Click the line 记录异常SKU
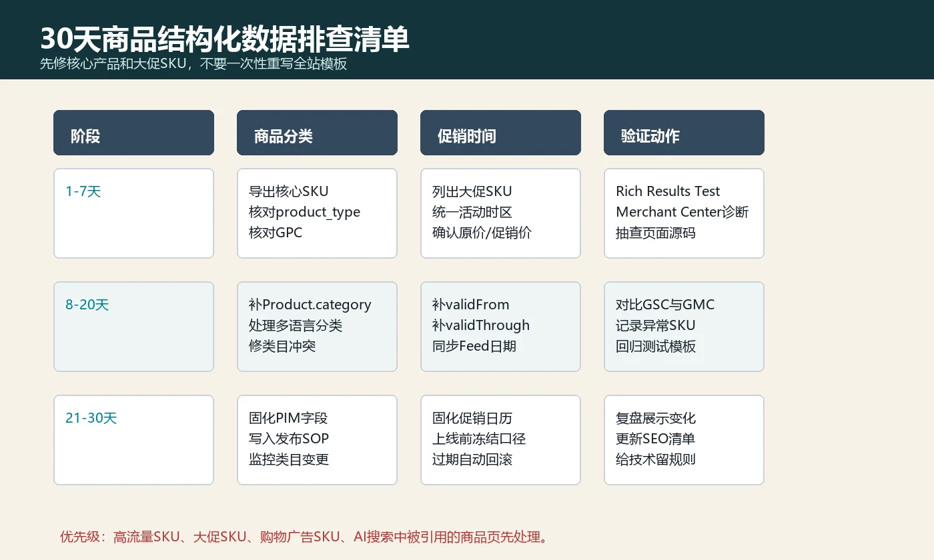 (656, 325)
